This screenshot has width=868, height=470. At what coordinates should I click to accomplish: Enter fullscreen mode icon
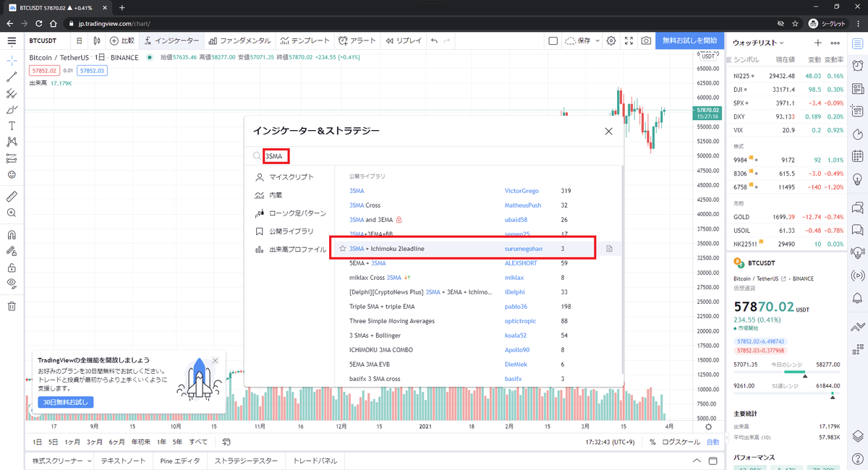pos(629,41)
